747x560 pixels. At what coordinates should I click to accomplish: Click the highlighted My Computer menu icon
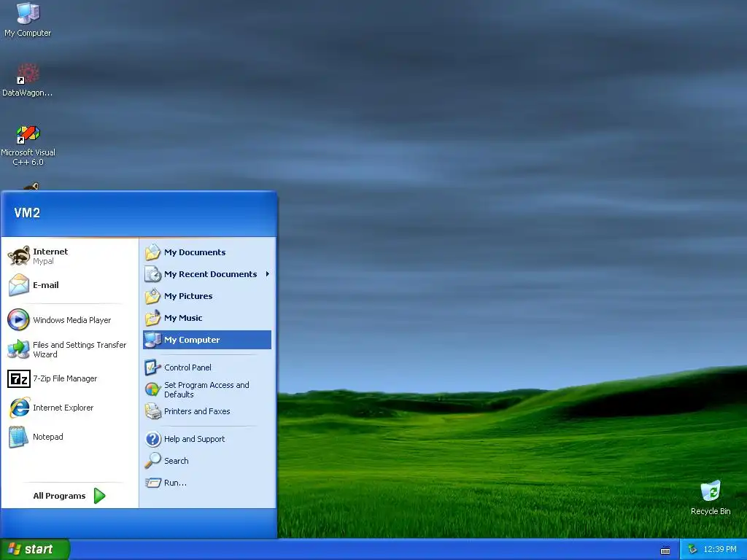(153, 340)
